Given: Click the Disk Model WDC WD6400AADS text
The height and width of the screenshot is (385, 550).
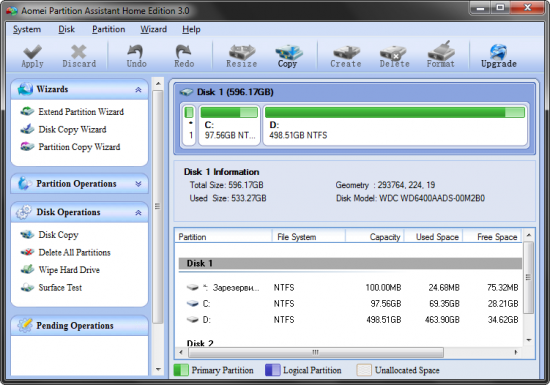Looking at the screenshot, I should [x=410, y=198].
